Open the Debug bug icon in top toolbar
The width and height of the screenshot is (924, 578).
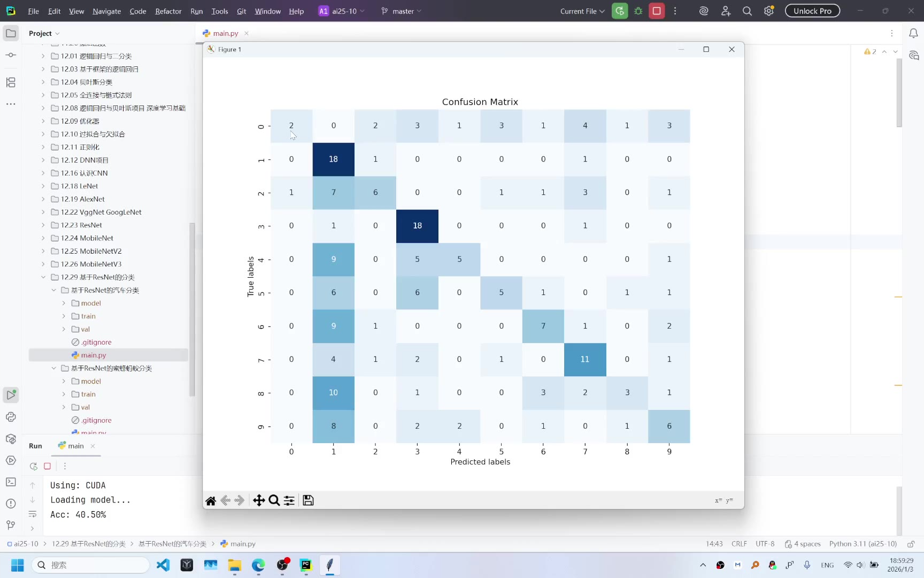638,11
